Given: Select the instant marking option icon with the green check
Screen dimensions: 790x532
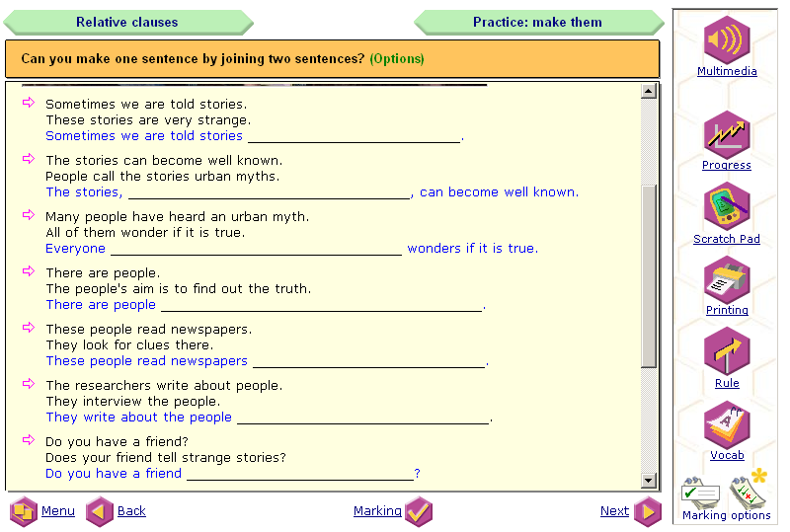Looking at the screenshot, I should 700,493.
